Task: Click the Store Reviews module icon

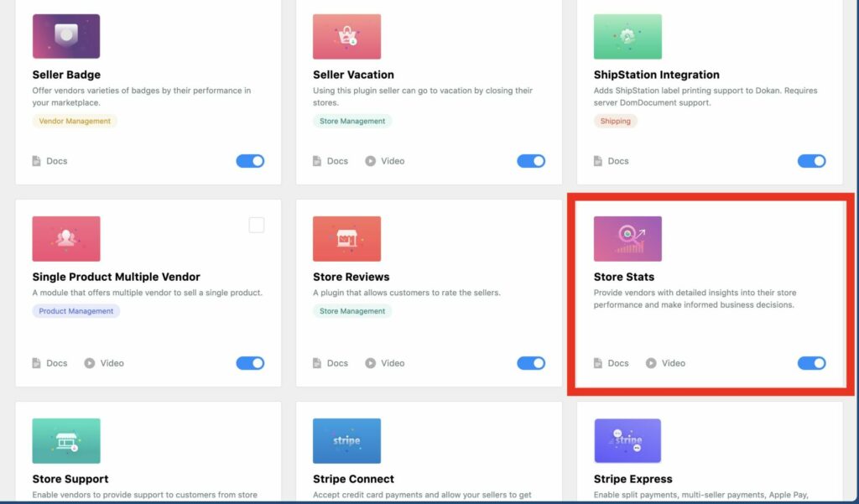Action: tap(346, 239)
